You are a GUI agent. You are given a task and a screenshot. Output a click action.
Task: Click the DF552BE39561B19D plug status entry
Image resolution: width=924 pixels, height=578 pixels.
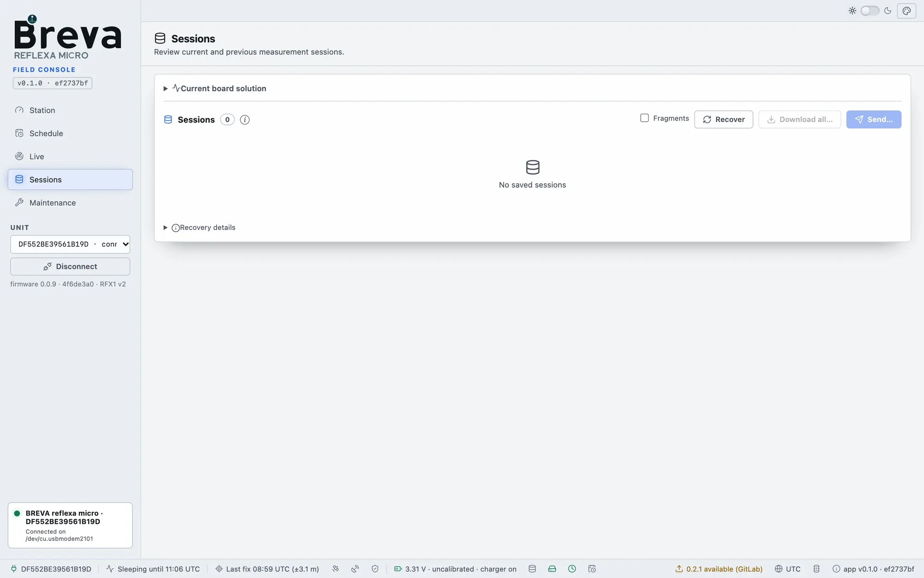click(51, 569)
